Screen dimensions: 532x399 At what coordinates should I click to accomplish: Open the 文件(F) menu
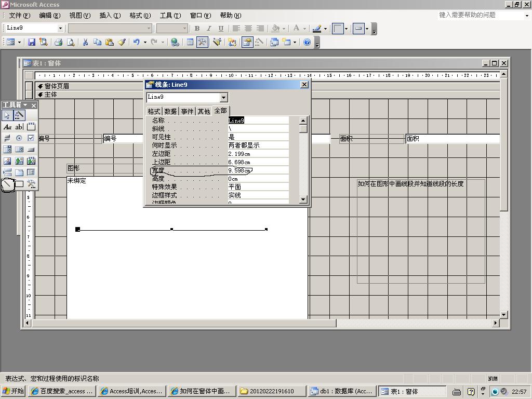19,16
